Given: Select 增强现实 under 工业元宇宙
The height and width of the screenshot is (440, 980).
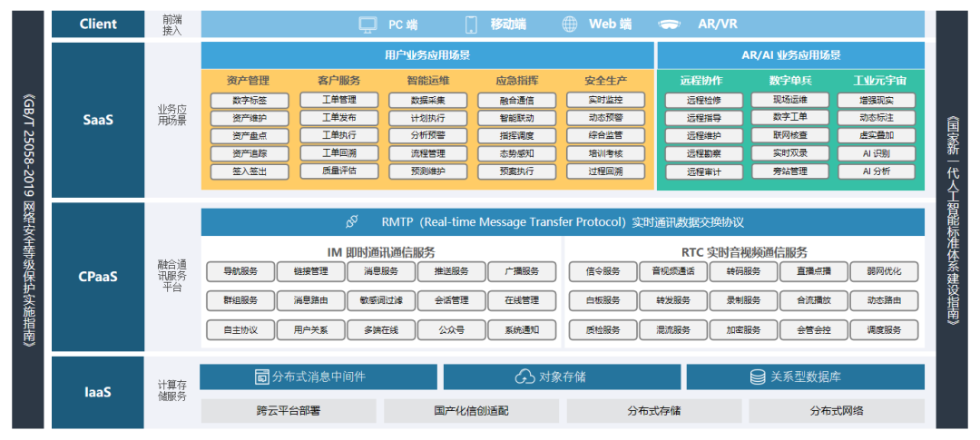Looking at the screenshot, I should coord(877,100).
